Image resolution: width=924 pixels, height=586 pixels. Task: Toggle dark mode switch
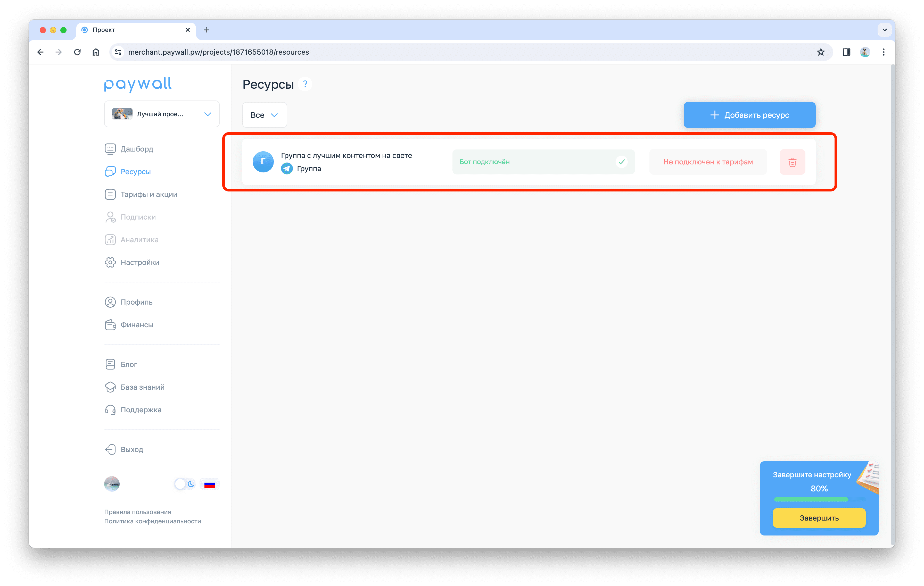(185, 484)
